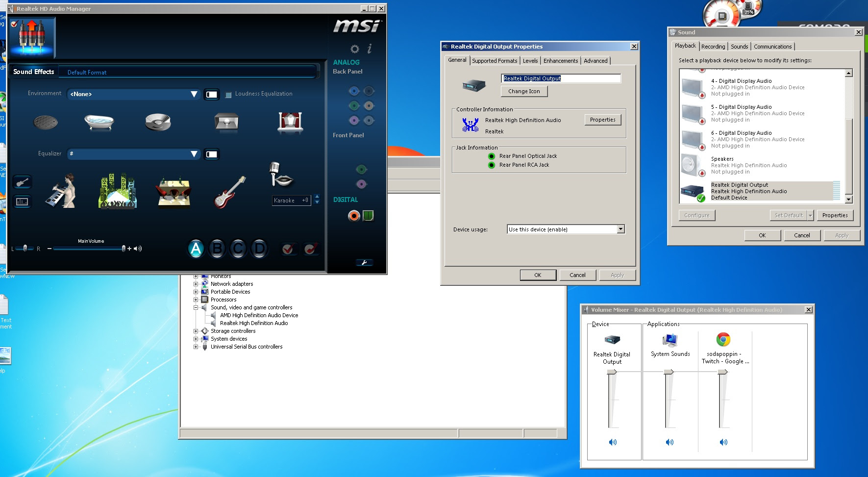Viewport: 868px width, 477px height.
Task: Switch to the Default Format tab
Action: (87, 72)
